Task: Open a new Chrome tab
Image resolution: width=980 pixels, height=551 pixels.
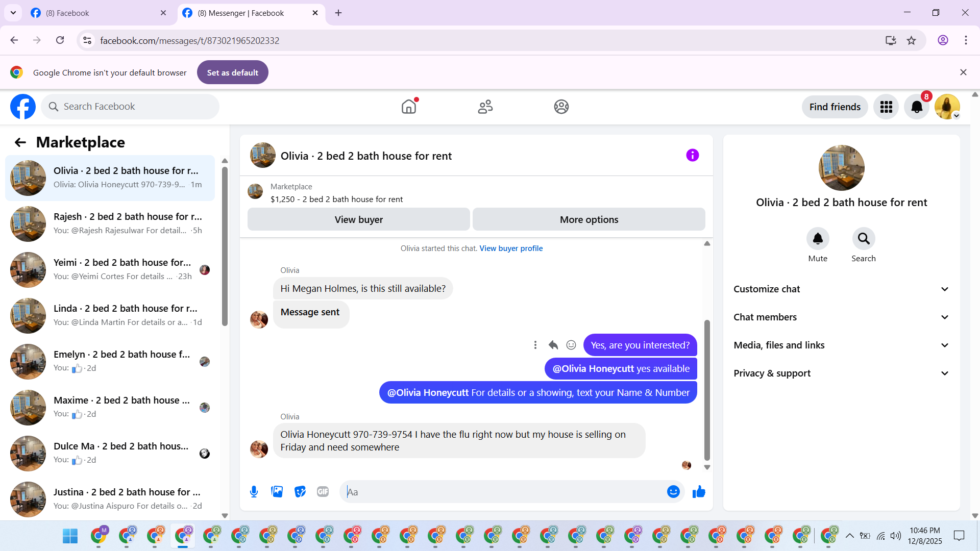Action: pyautogui.click(x=338, y=13)
